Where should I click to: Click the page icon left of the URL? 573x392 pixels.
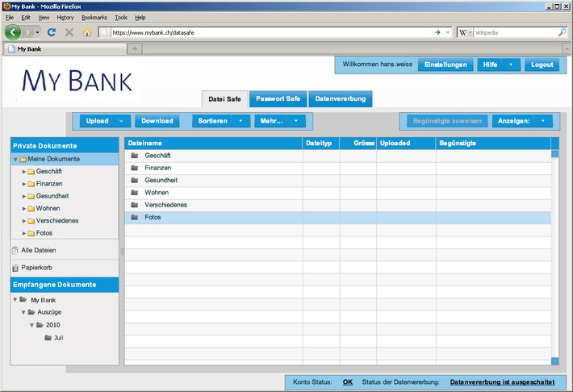(104, 32)
